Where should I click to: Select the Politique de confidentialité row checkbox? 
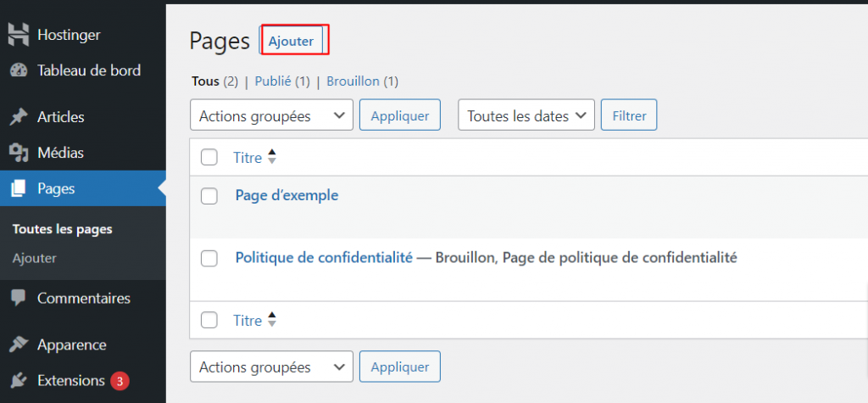pos(209,258)
